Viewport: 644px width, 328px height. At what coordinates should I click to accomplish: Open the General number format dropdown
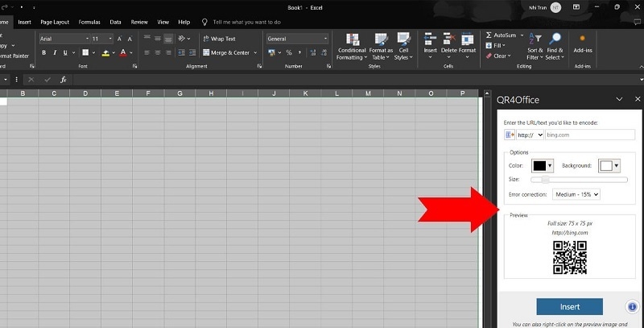[x=297, y=39]
